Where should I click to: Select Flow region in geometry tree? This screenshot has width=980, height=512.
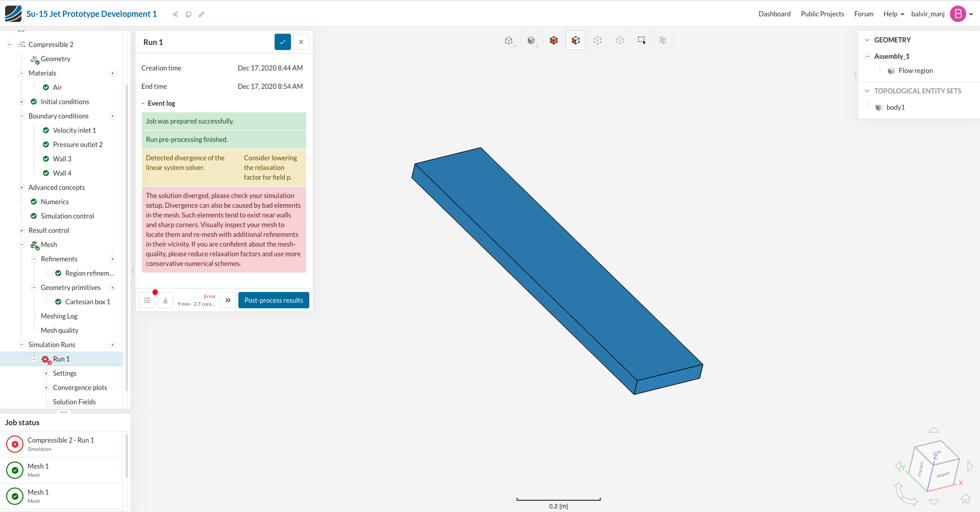(x=916, y=70)
